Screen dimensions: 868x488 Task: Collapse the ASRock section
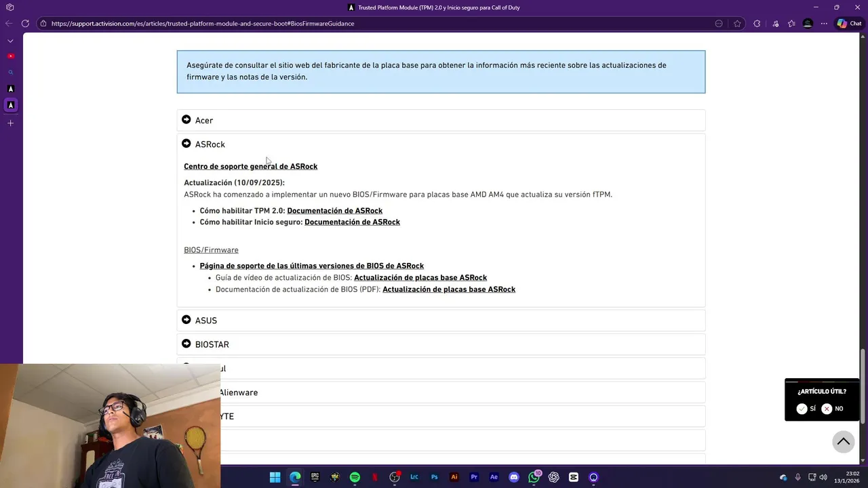point(441,144)
